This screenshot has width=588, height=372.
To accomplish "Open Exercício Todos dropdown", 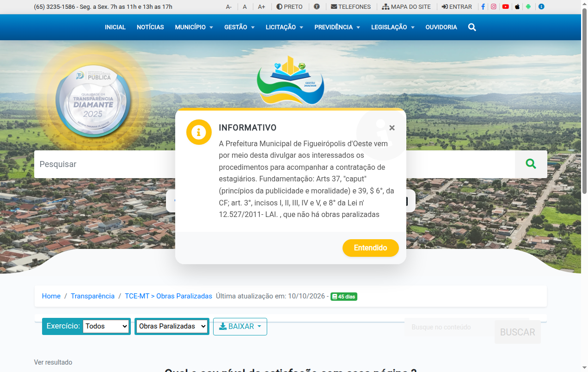I will point(106,326).
